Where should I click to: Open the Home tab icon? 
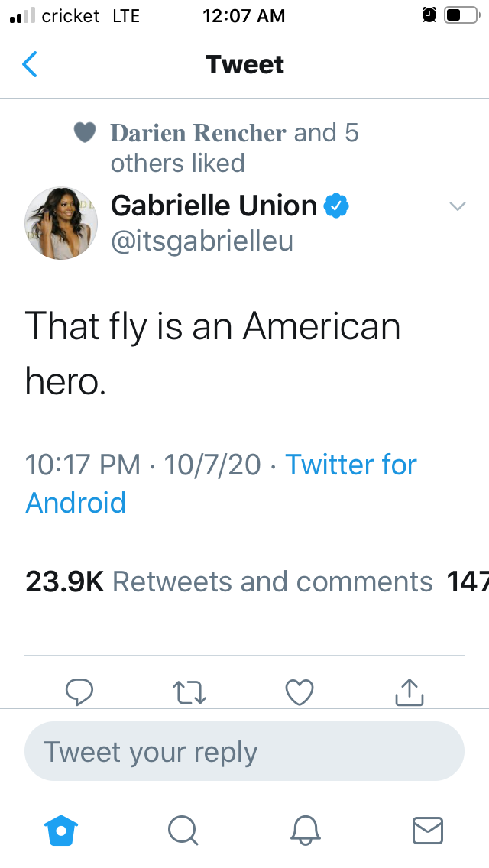click(x=62, y=830)
